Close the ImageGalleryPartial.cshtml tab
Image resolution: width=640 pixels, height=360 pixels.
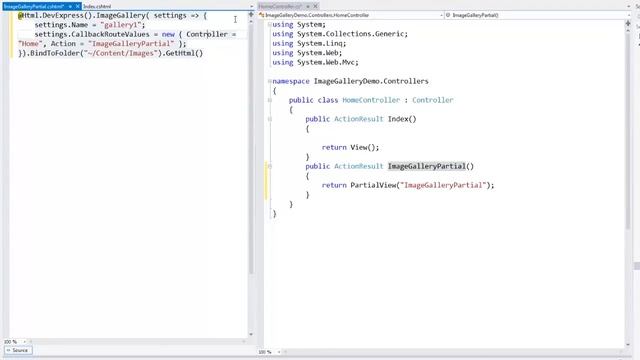point(78,7)
